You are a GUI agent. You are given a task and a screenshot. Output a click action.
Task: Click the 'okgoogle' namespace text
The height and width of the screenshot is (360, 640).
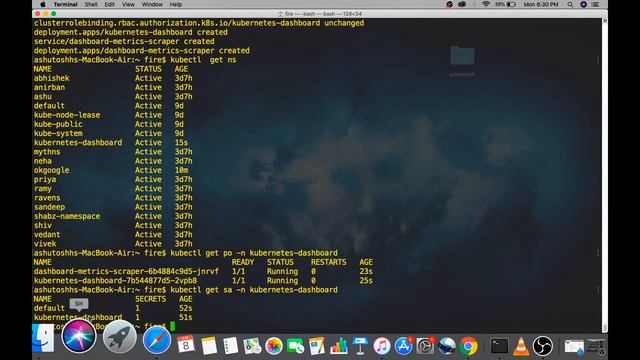pyautogui.click(x=51, y=170)
